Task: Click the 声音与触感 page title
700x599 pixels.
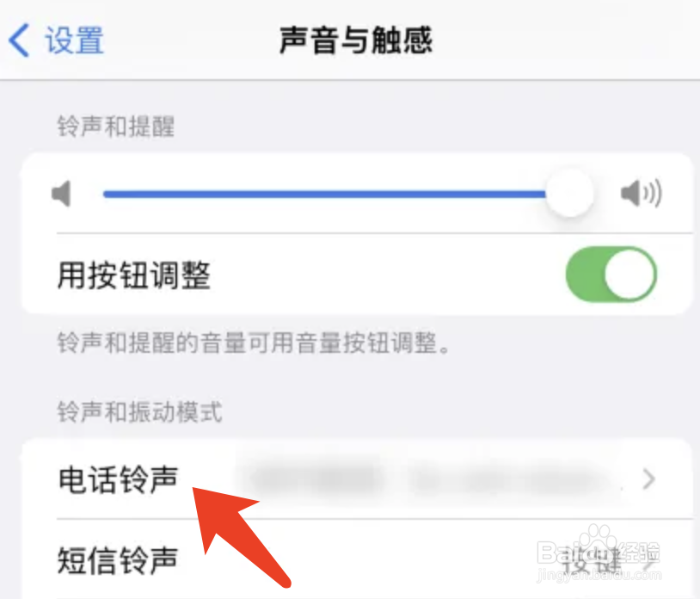Action: (356, 40)
